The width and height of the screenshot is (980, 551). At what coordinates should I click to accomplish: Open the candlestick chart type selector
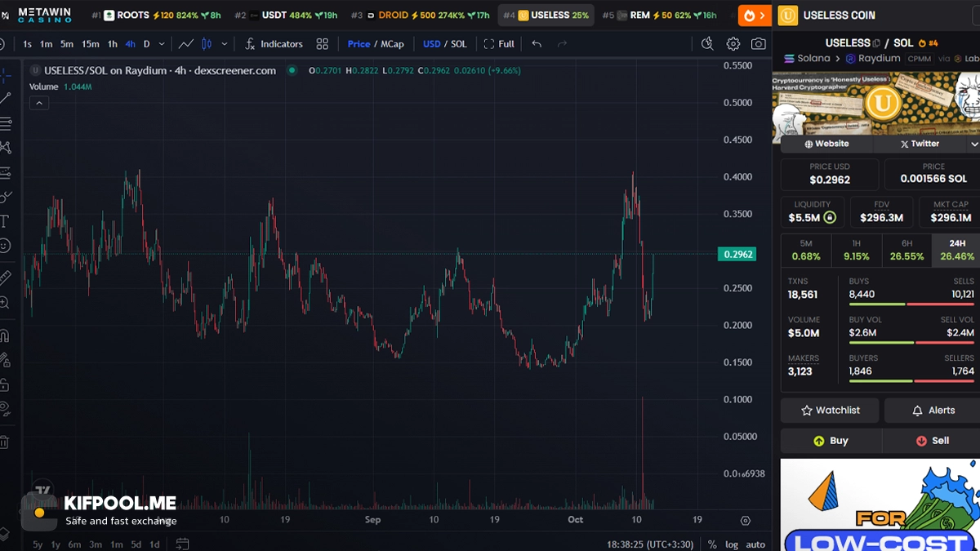coord(207,44)
